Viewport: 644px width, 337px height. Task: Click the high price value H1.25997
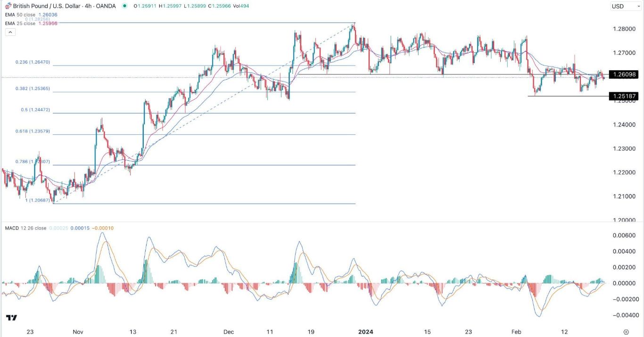[x=170, y=6]
